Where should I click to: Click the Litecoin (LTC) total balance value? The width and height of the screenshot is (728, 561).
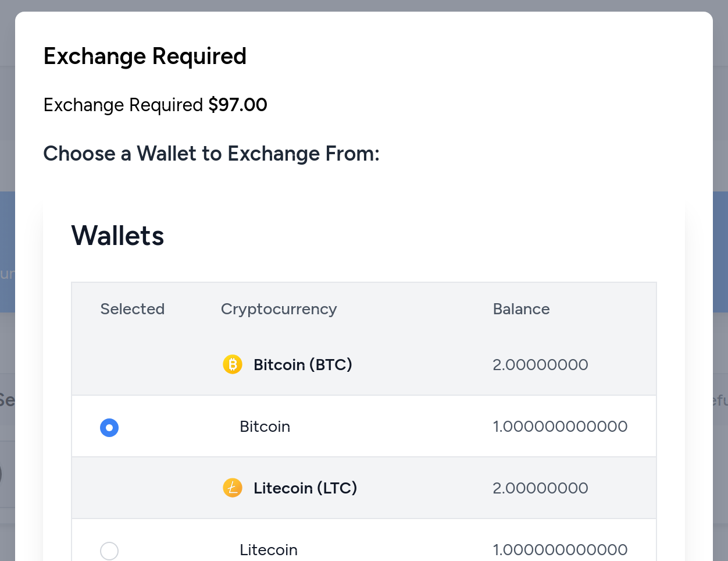pyautogui.click(x=540, y=488)
